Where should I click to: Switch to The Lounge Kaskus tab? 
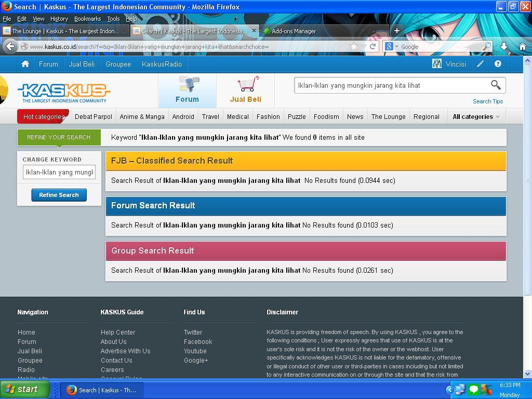point(64,31)
